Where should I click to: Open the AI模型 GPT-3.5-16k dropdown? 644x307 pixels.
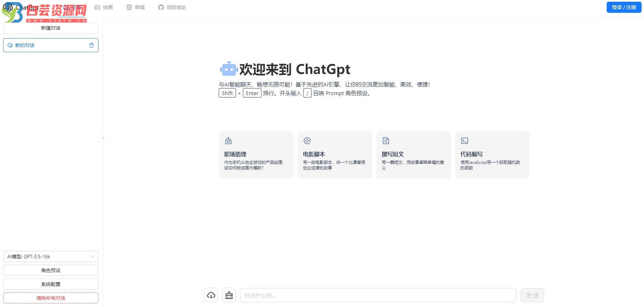[51, 257]
